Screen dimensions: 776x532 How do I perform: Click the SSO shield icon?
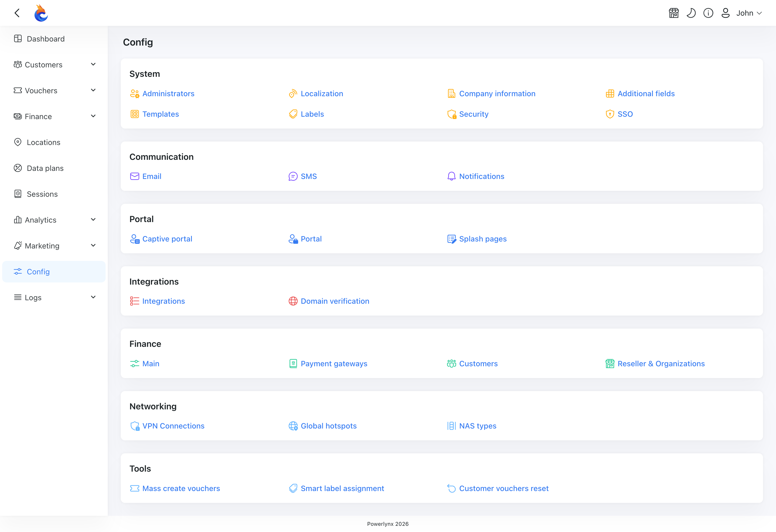(x=610, y=114)
